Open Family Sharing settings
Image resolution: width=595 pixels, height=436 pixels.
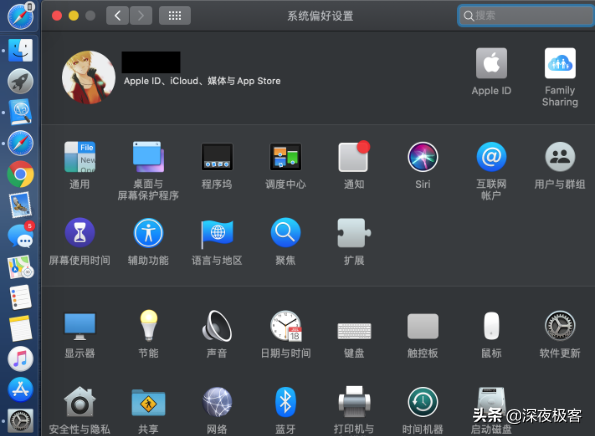pyautogui.click(x=560, y=63)
